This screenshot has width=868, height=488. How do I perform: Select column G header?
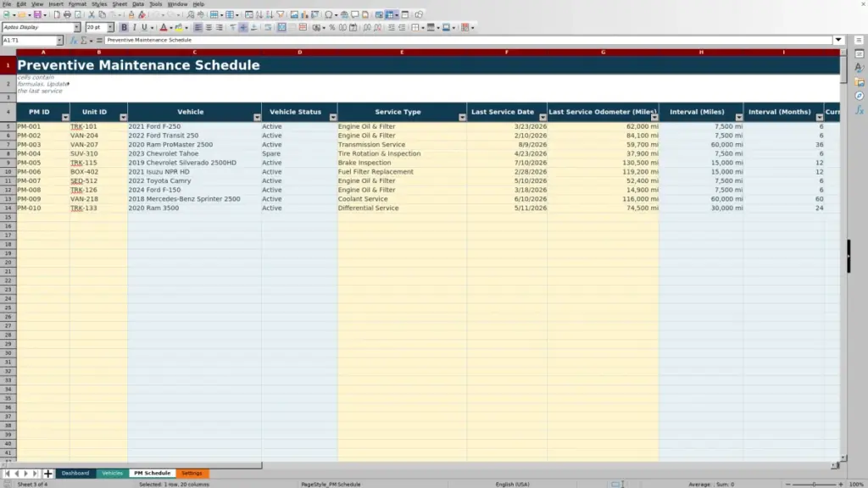(604, 53)
